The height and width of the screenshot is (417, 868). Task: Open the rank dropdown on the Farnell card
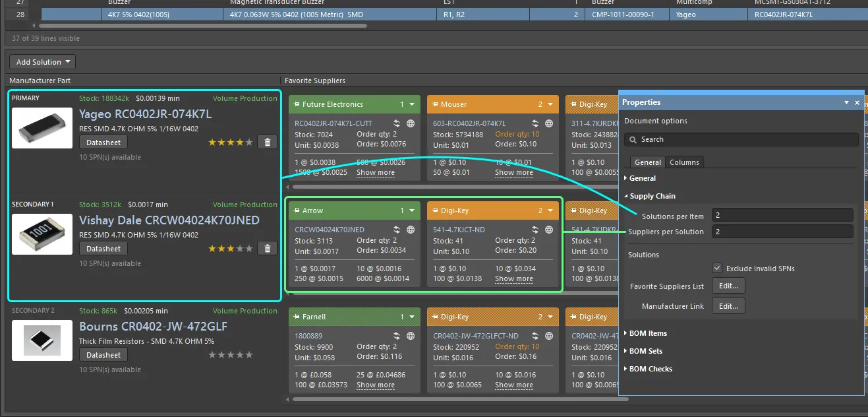(x=412, y=317)
